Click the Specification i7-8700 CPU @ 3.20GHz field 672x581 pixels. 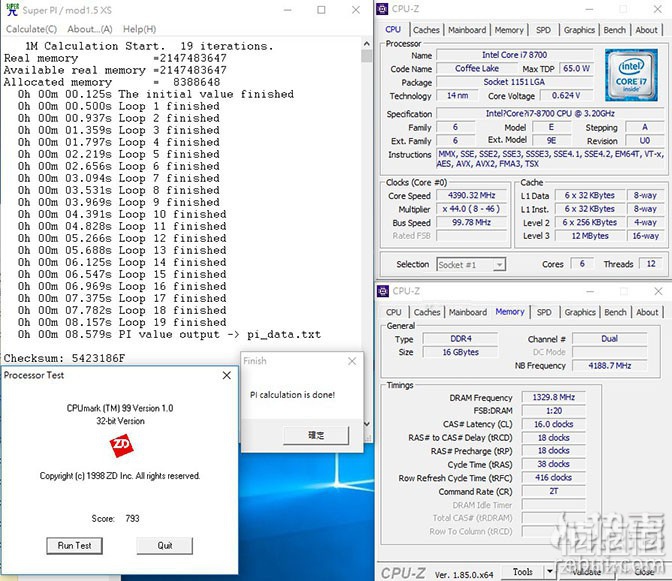pos(550,114)
